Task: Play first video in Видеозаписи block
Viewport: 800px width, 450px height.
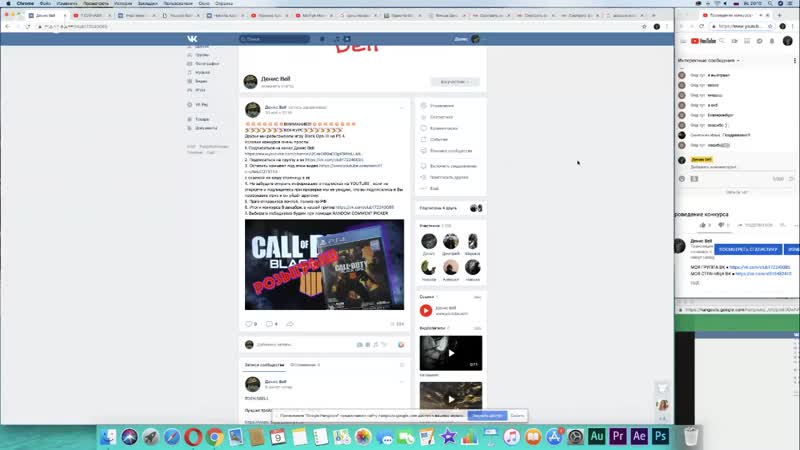Action: coord(451,353)
